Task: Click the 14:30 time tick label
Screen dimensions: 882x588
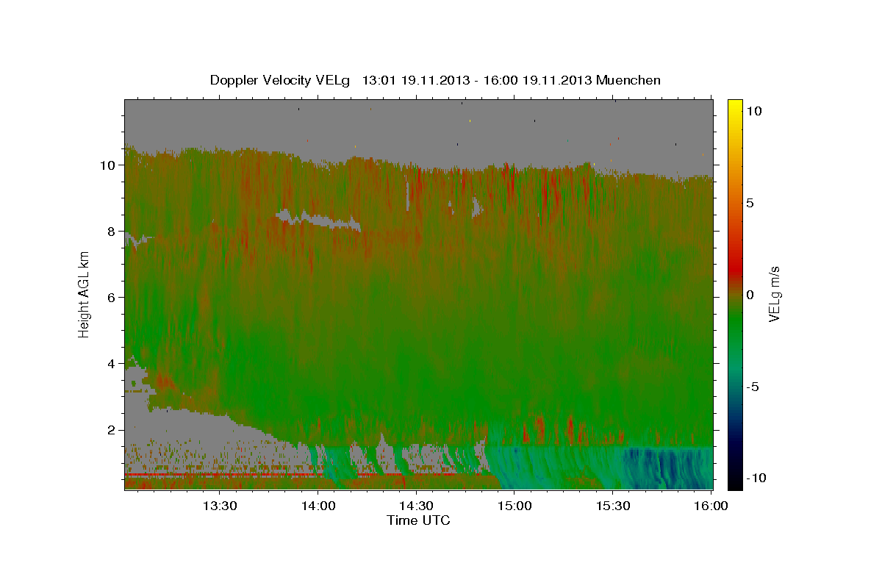Action: pos(416,506)
